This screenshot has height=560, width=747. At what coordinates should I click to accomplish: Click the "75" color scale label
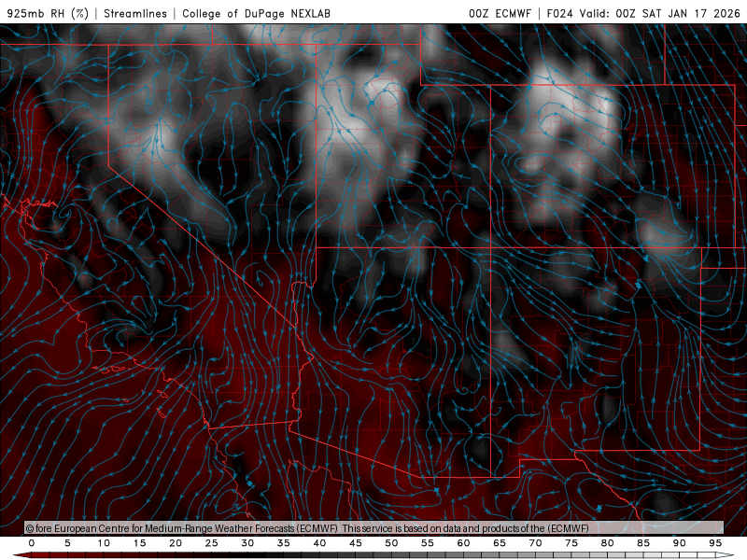click(x=571, y=543)
